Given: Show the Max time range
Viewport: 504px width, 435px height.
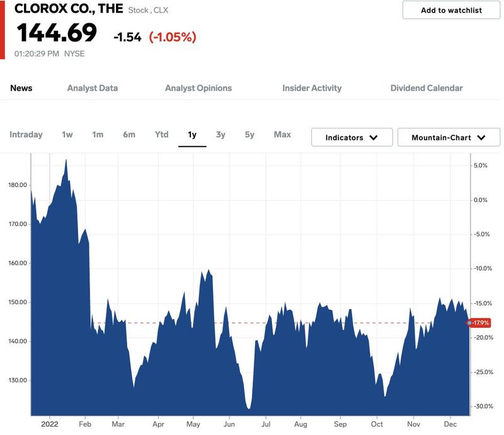Looking at the screenshot, I should pos(282,135).
